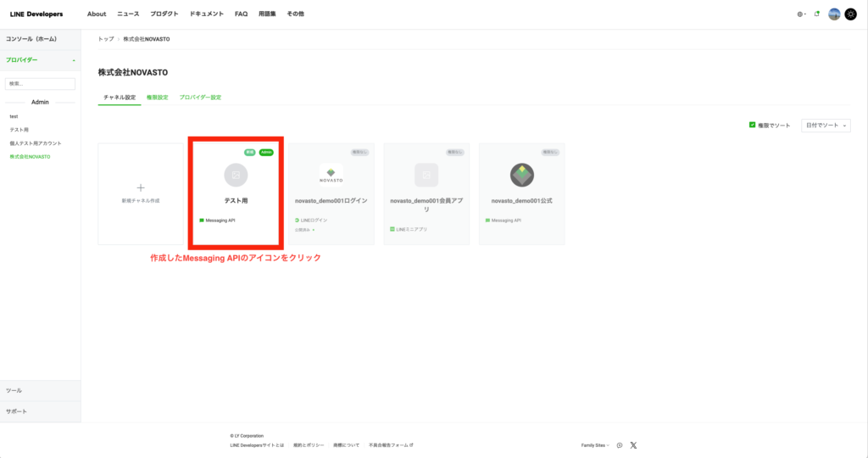
Task: Go to コンソール（ホーム）
Action: point(41,39)
